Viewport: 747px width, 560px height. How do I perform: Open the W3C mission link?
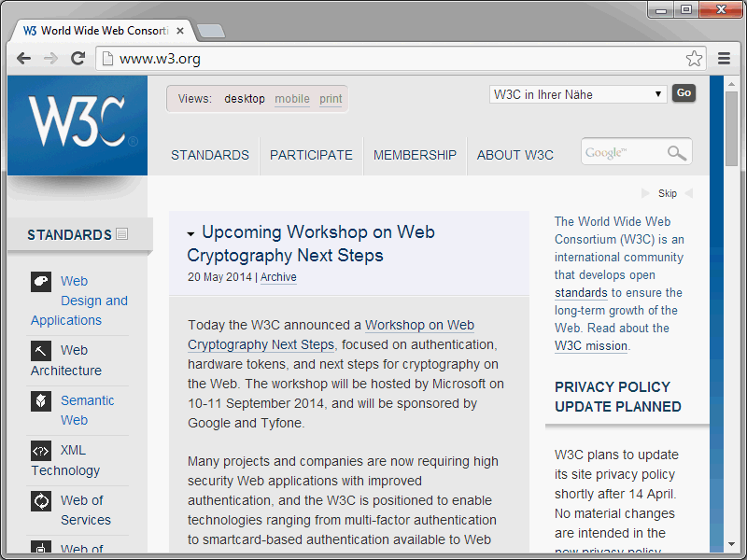point(591,345)
